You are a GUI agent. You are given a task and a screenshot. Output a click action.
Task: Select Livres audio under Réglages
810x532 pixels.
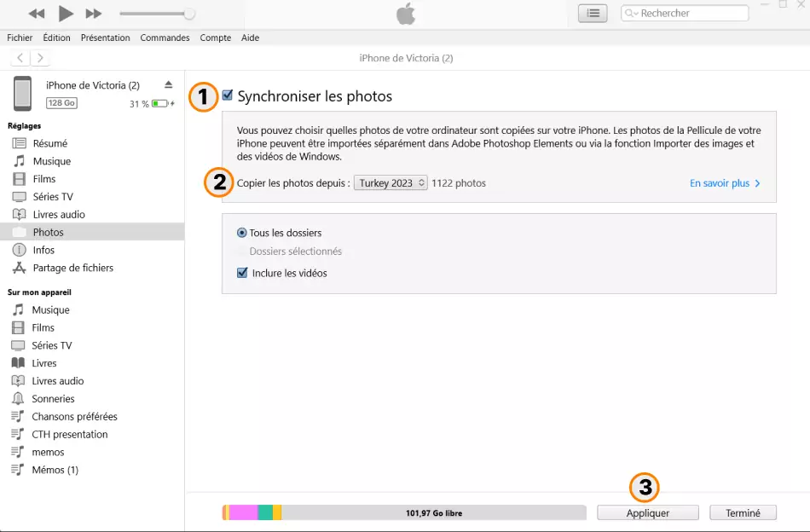click(x=58, y=214)
